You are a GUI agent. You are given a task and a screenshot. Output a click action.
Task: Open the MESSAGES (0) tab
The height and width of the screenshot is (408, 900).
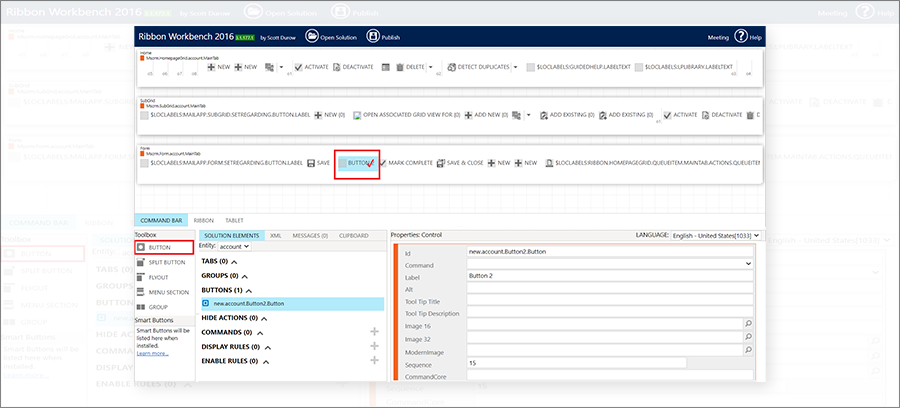pyautogui.click(x=310, y=235)
